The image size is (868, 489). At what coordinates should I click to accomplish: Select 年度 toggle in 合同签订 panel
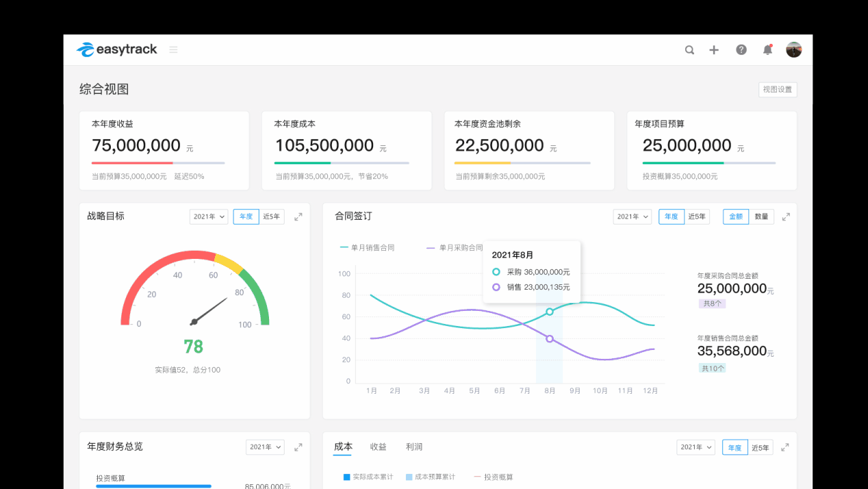[672, 216]
